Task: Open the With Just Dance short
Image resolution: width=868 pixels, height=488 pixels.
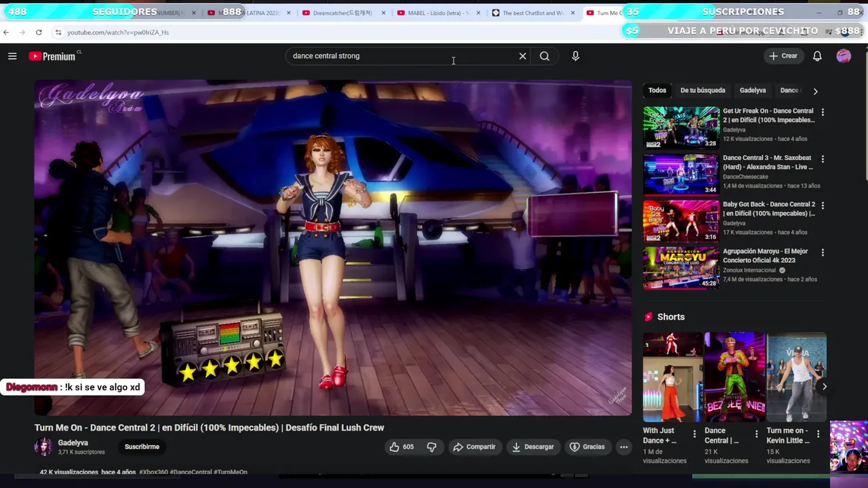Action: 673,377
